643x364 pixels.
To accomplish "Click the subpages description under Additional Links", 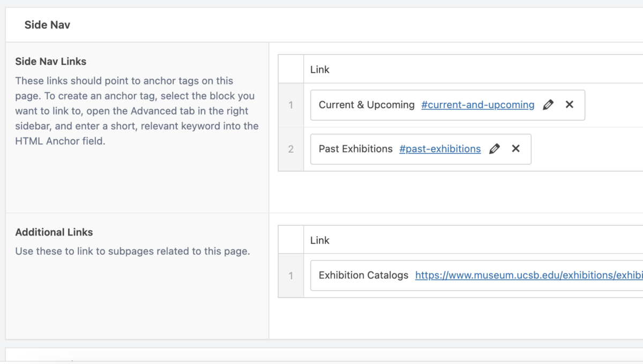I will [132, 251].
